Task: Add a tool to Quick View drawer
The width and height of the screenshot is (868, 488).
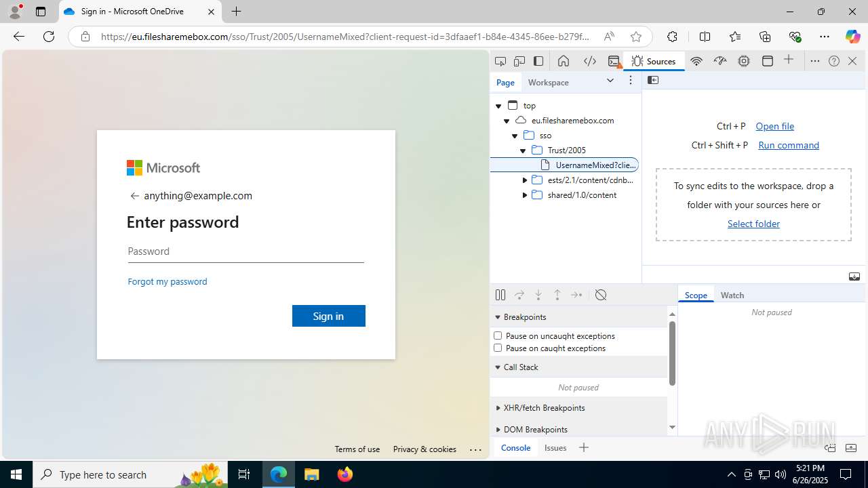Action: tap(584, 447)
